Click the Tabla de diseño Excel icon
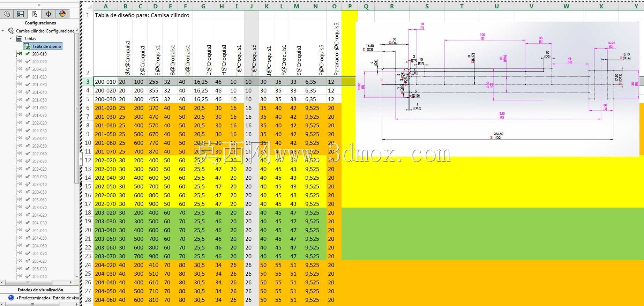 (x=27, y=46)
